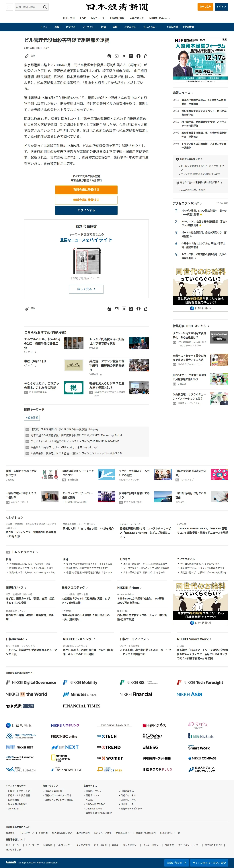Open the NIKKEI Asia logo link
This screenshot has height=868, width=234.
[189, 694]
